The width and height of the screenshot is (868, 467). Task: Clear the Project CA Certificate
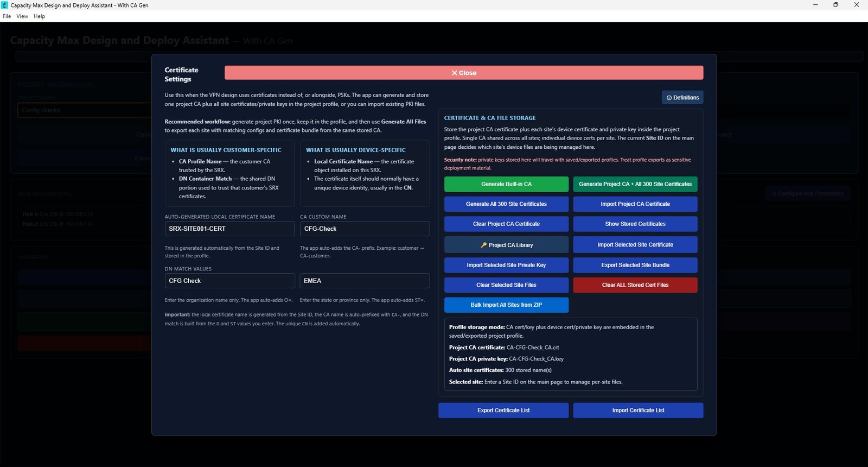point(506,224)
